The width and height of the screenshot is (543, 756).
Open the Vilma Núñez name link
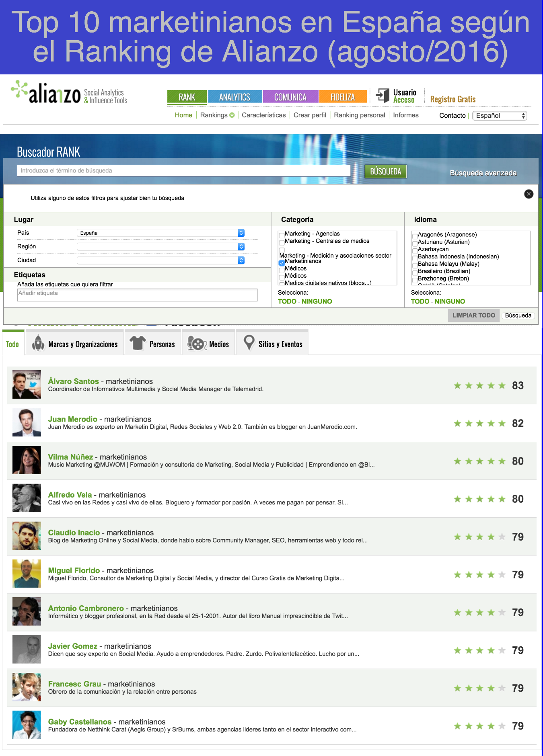(x=71, y=457)
